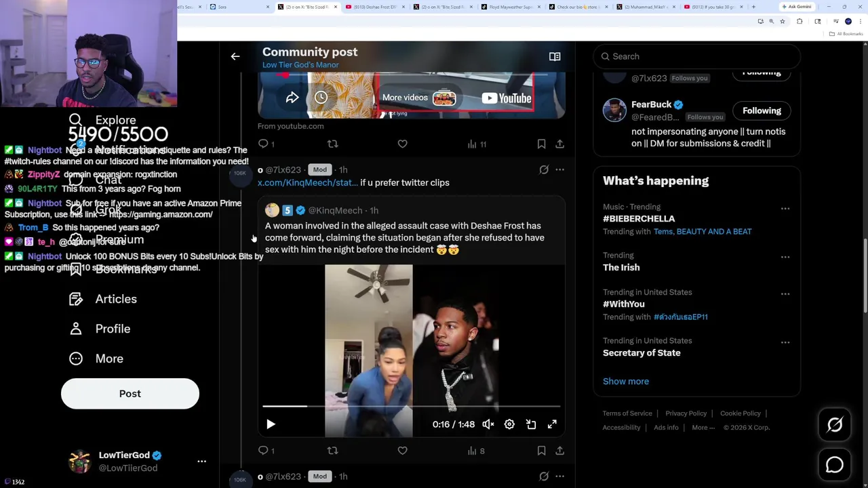
Task: Play the KinqMeech video
Action: (x=271, y=424)
